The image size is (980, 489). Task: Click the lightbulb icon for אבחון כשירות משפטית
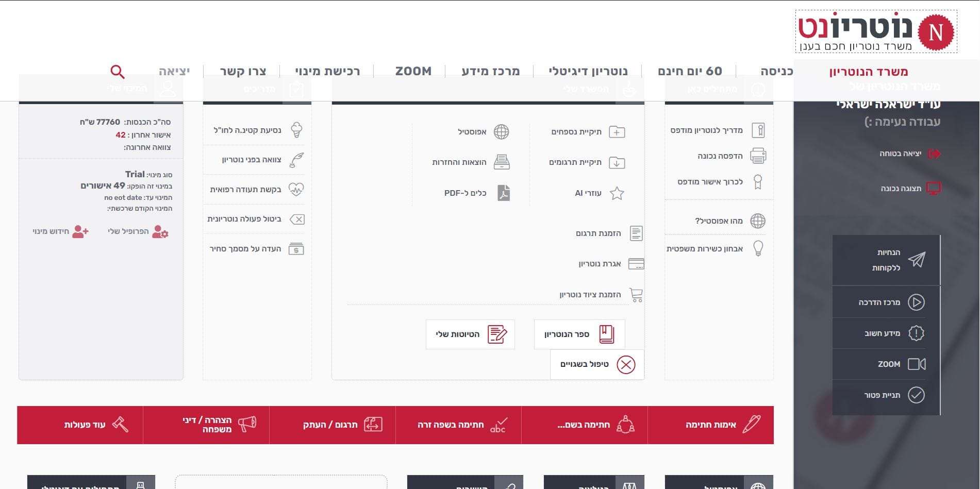pyautogui.click(x=758, y=248)
